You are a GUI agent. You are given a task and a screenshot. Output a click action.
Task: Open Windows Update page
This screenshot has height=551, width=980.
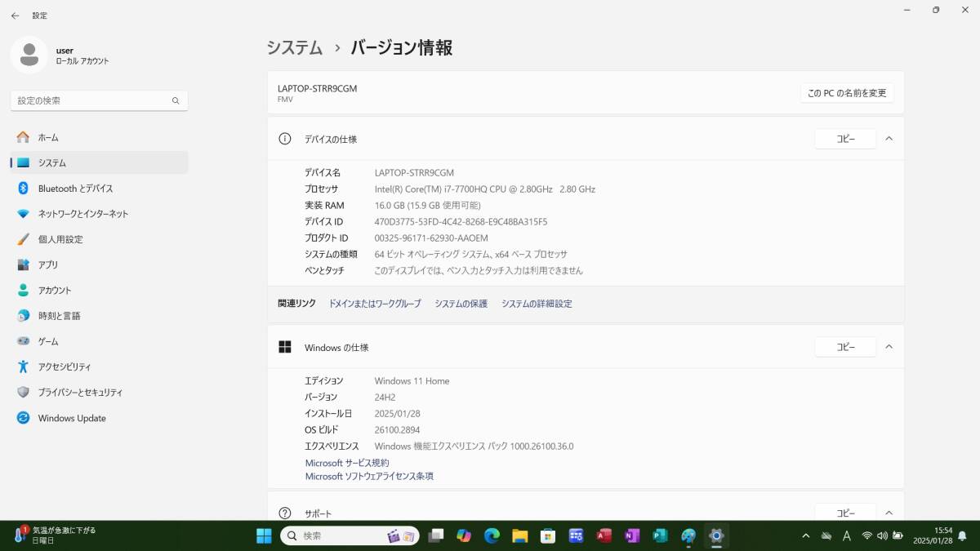pos(100,418)
